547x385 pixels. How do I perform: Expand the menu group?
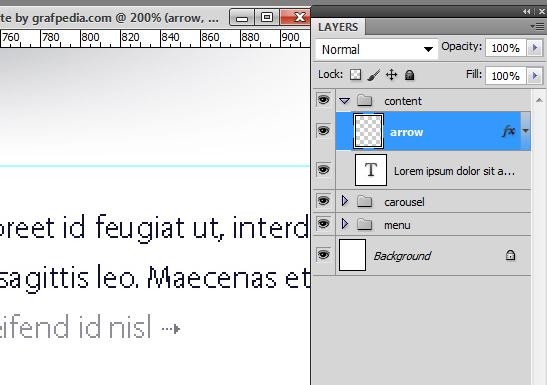click(345, 224)
